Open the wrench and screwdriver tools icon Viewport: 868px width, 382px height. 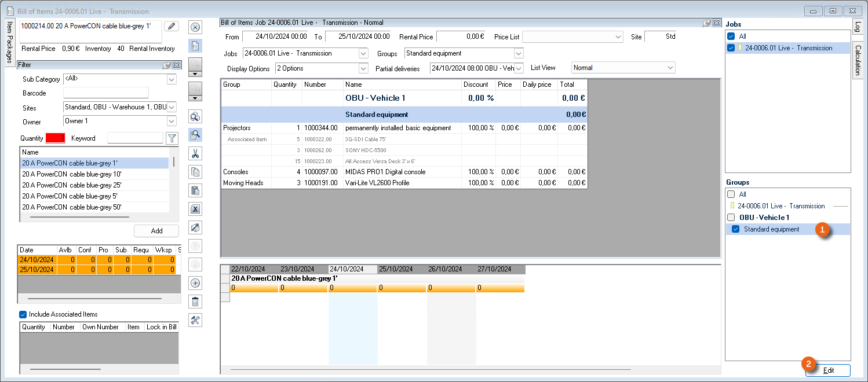tap(195, 320)
